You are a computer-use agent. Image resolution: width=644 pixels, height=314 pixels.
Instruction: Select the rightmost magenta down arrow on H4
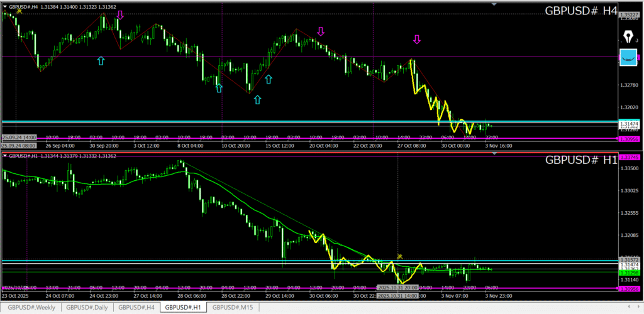click(x=417, y=40)
